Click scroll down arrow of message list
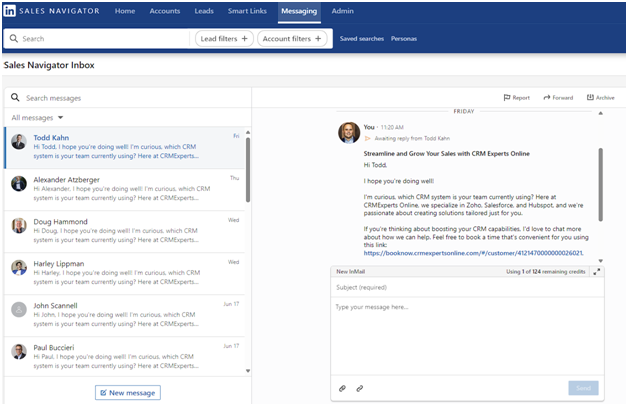628x406 pixels. pos(248,371)
